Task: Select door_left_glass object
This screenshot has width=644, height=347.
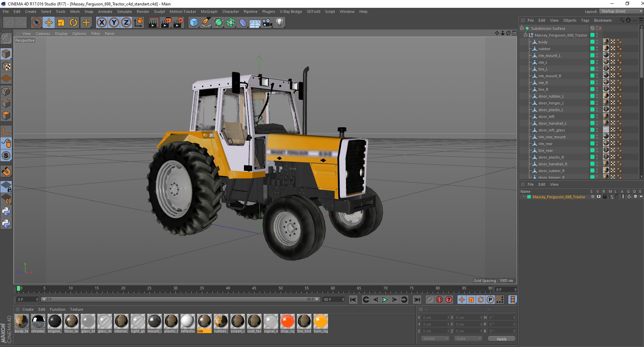Action: pos(551,130)
